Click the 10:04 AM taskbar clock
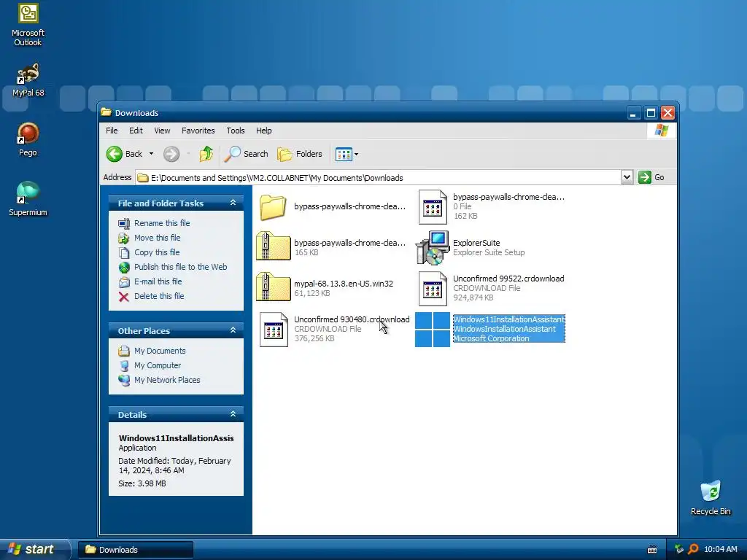The height and width of the screenshot is (560, 747). point(720,549)
